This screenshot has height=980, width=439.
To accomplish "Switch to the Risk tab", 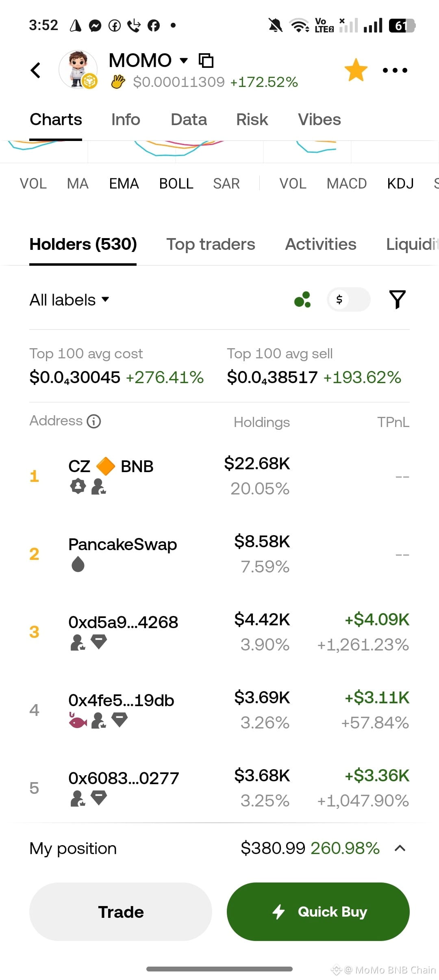I will (252, 119).
